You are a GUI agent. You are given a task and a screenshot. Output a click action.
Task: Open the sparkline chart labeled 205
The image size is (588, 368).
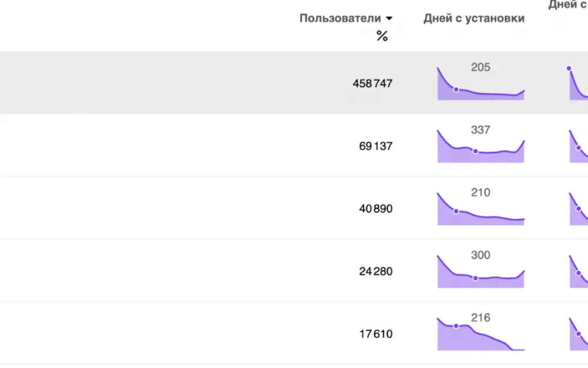pyautogui.click(x=481, y=84)
